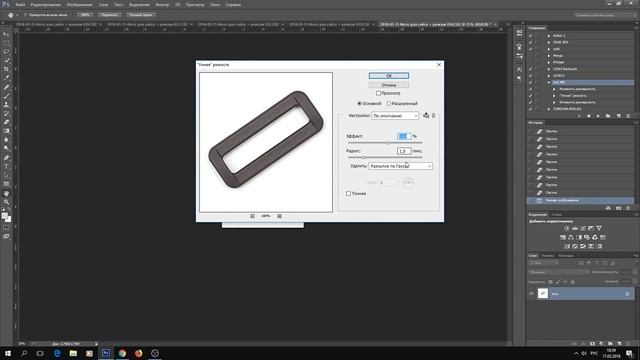Select the Magic Wand tool
The image size is (640, 360).
tap(7, 60)
